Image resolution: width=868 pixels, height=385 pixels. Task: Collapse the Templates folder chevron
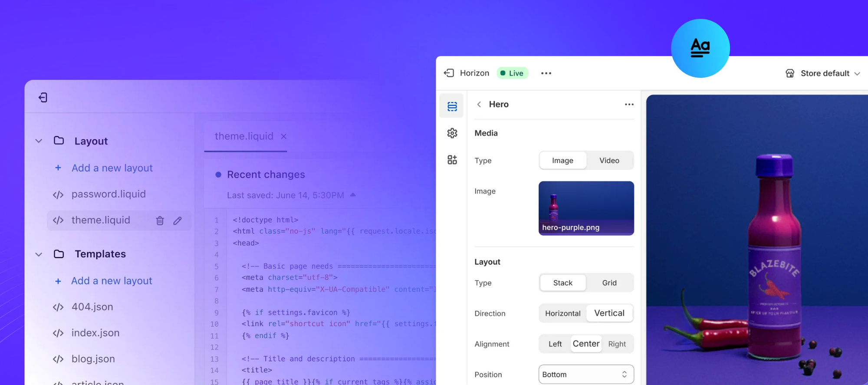[39, 254]
